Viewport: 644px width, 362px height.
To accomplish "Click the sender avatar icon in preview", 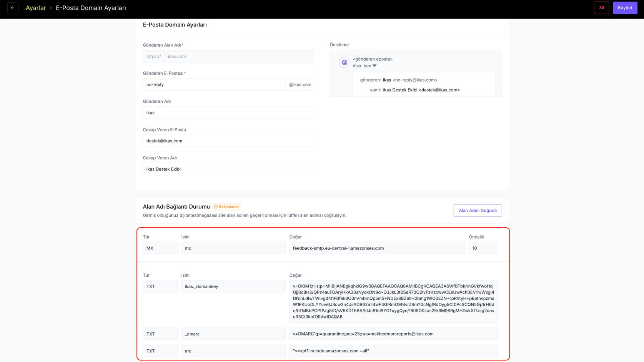I will [344, 62].
